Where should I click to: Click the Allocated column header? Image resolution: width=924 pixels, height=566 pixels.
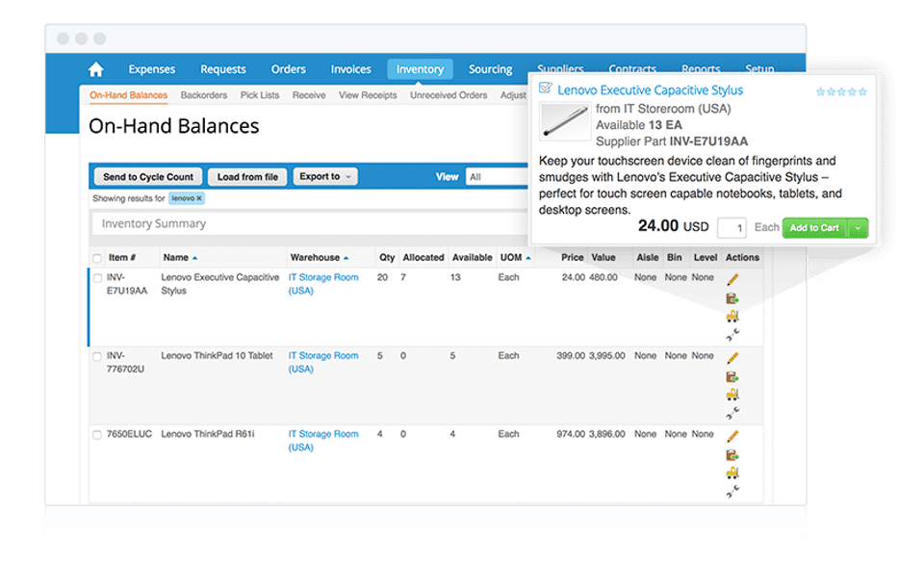point(423,258)
